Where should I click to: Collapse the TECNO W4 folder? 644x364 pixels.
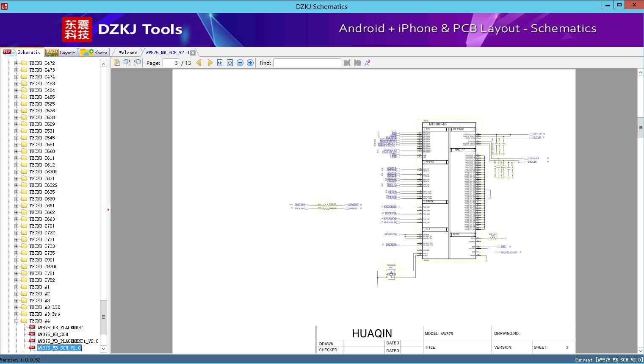click(17, 321)
